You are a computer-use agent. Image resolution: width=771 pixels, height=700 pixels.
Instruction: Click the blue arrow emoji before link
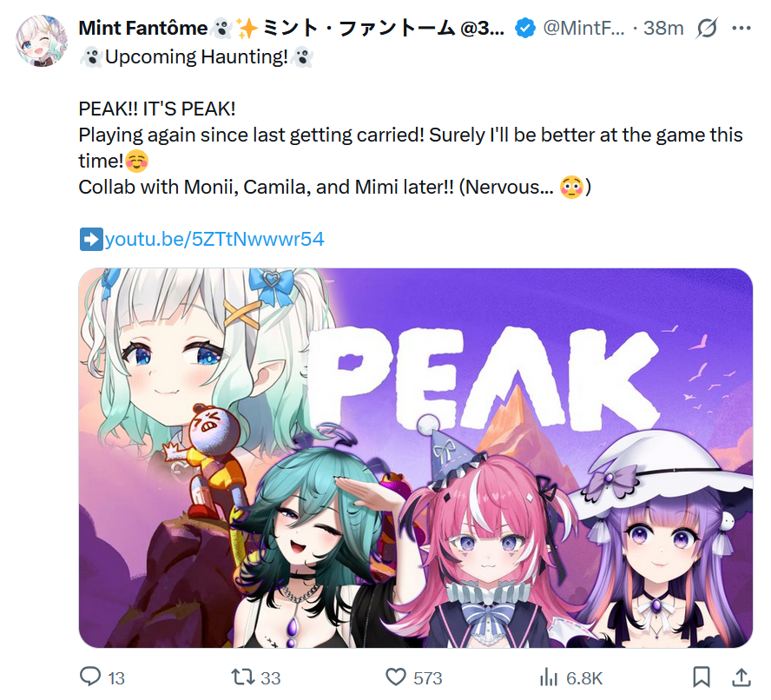91,240
